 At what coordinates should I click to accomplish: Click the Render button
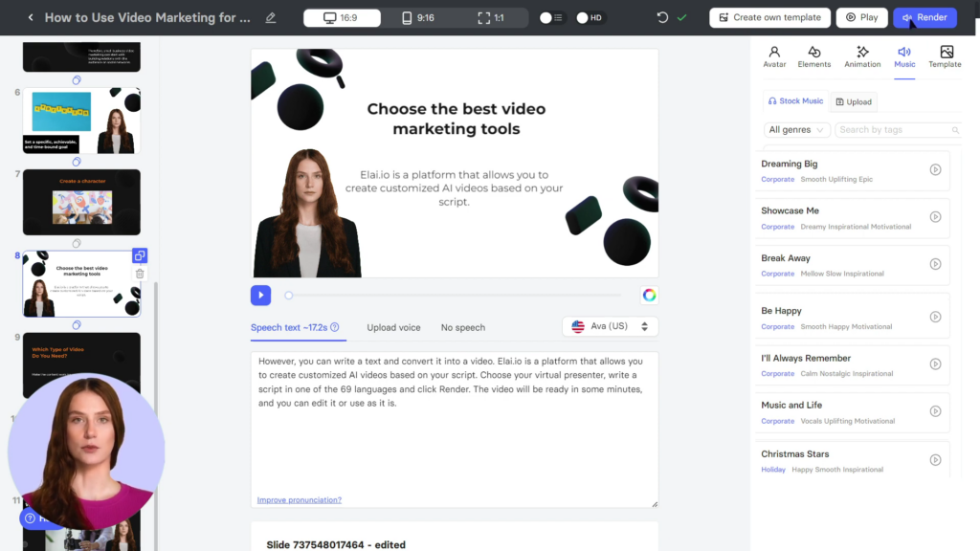point(924,17)
